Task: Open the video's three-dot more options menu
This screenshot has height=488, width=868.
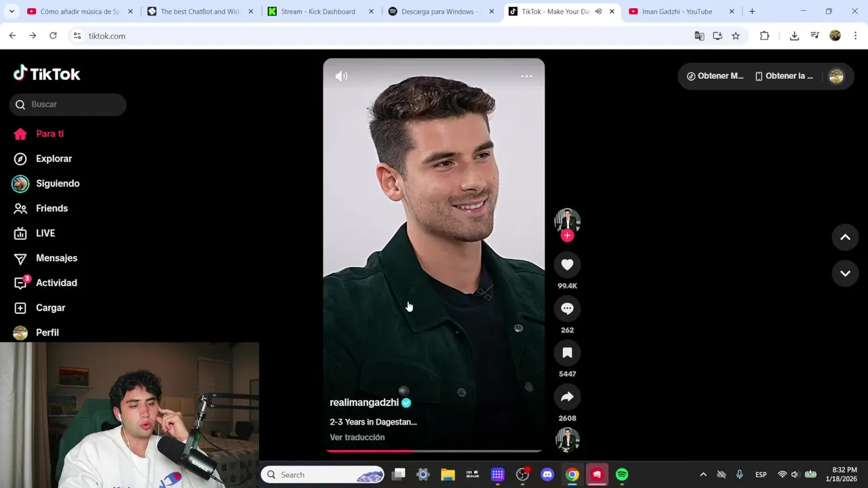Action: coord(526,77)
